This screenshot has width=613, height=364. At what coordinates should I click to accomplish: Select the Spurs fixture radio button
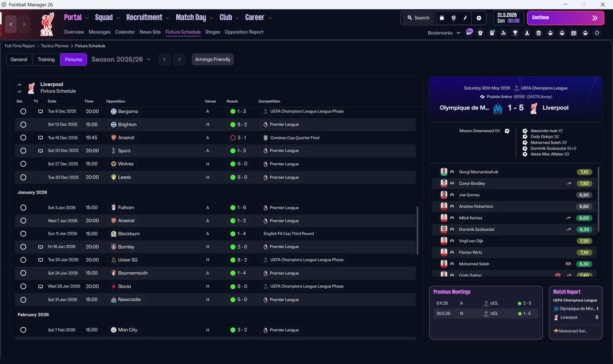[x=23, y=151]
